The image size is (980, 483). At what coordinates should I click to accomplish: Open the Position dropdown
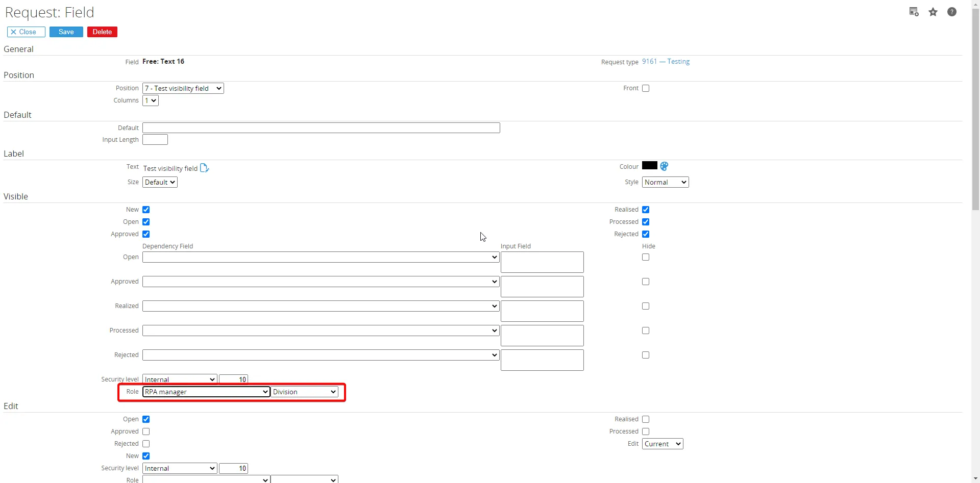(183, 88)
